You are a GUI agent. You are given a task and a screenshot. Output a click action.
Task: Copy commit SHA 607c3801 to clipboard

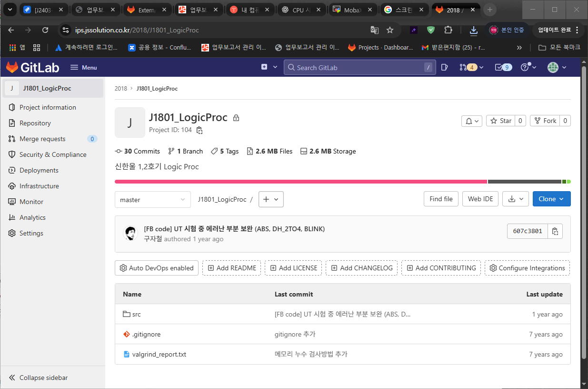[555, 231]
